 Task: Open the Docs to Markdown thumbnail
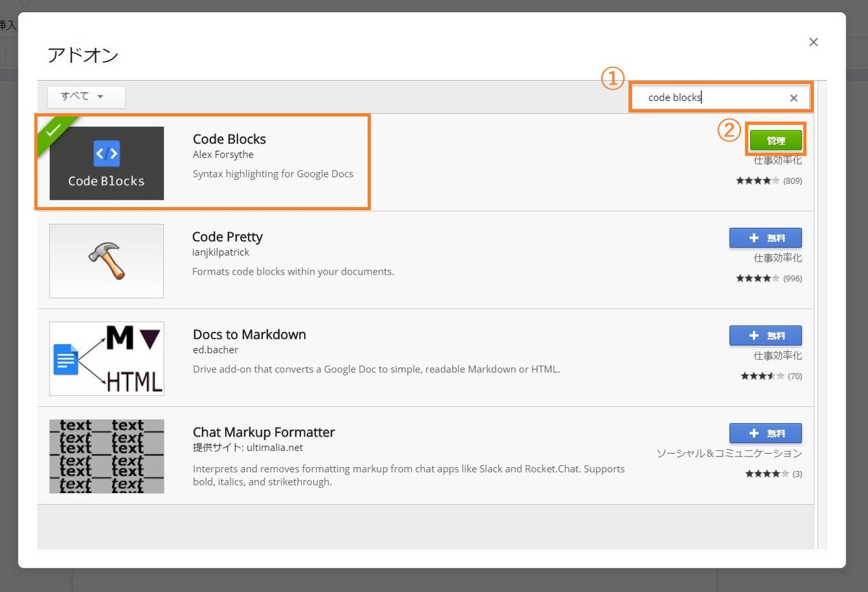click(106, 359)
